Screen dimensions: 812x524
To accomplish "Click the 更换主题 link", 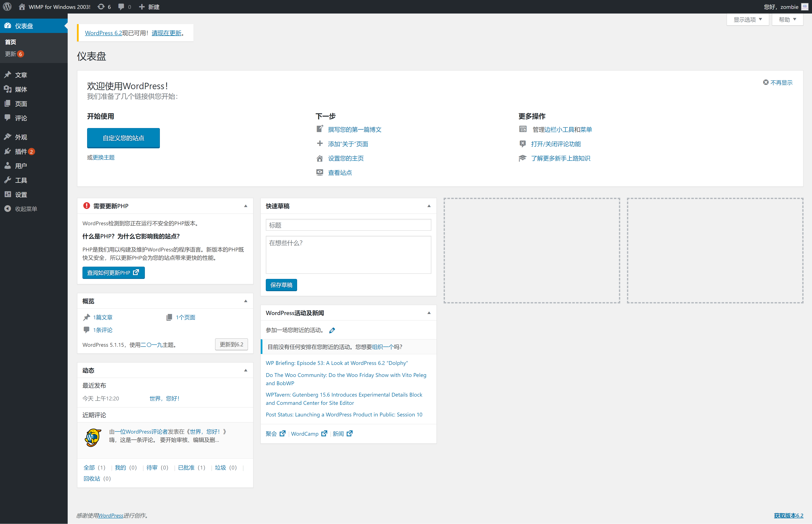I will click(x=103, y=157).
